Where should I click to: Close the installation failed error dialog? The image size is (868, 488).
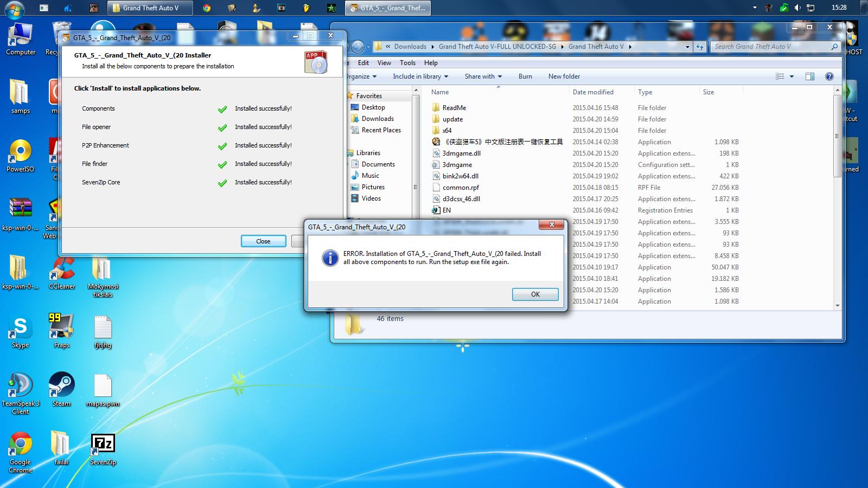point(552,224)
